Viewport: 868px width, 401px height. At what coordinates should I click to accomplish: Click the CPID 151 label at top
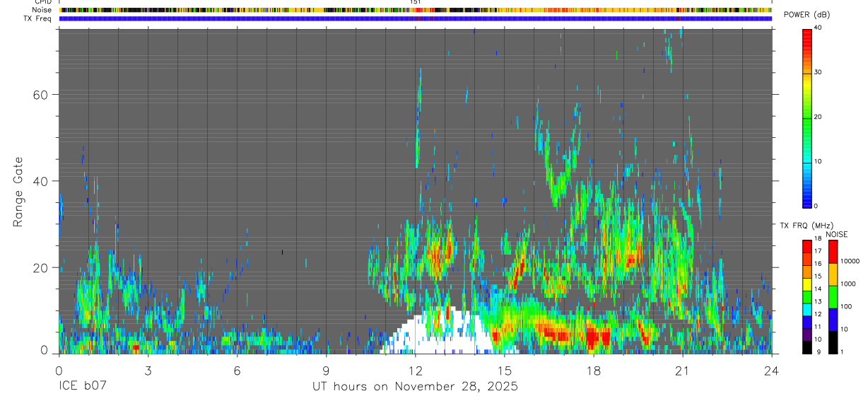pyautogui.click(x=416, y=2)
